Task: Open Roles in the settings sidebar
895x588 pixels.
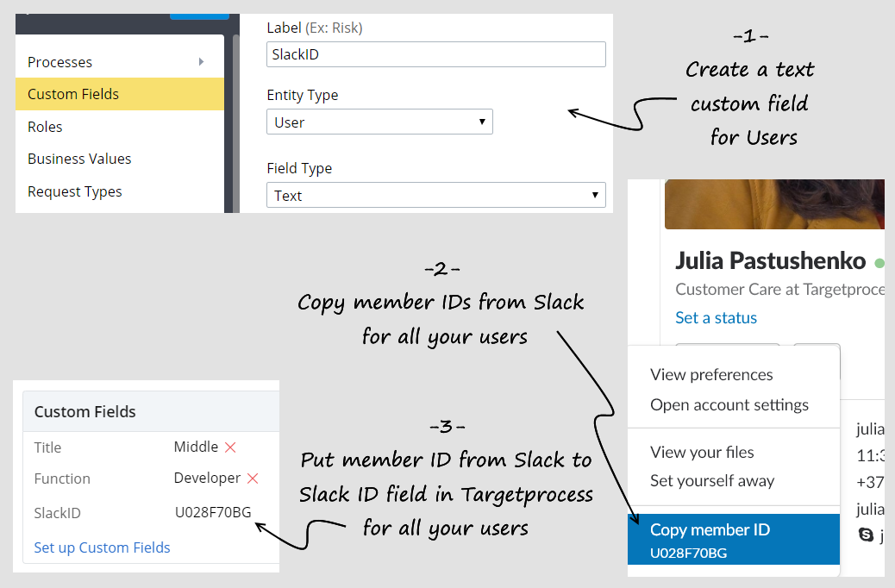Action: point(119,127)
